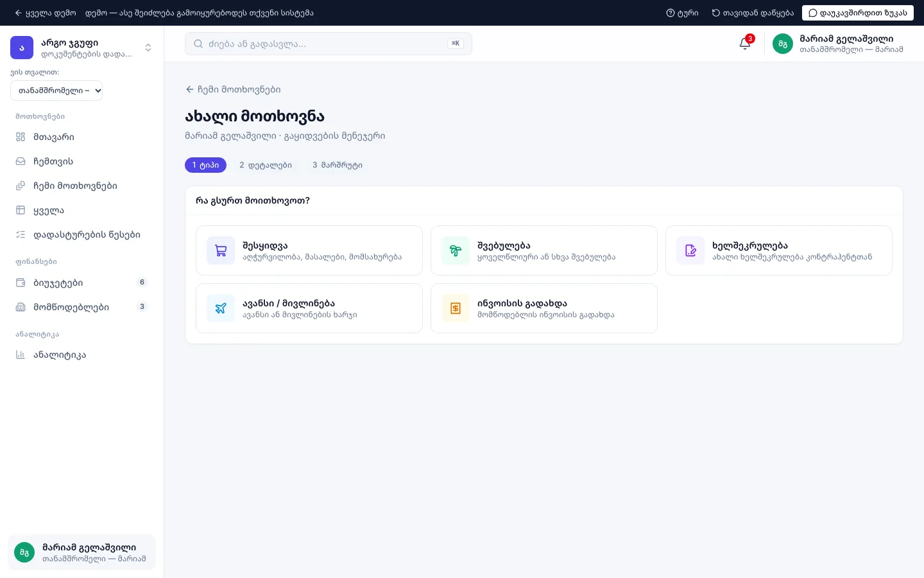The image size is (924, 578).
Task: Click the არგო ჯგუფი workspace logo
Action: [x=22, y=48]
